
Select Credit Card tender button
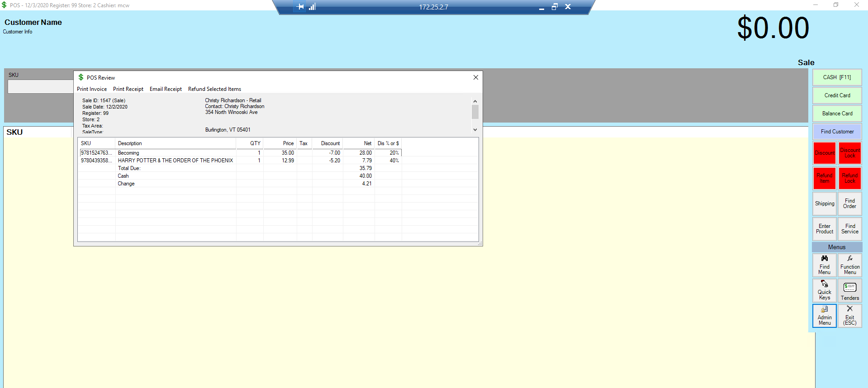point(837,95)
